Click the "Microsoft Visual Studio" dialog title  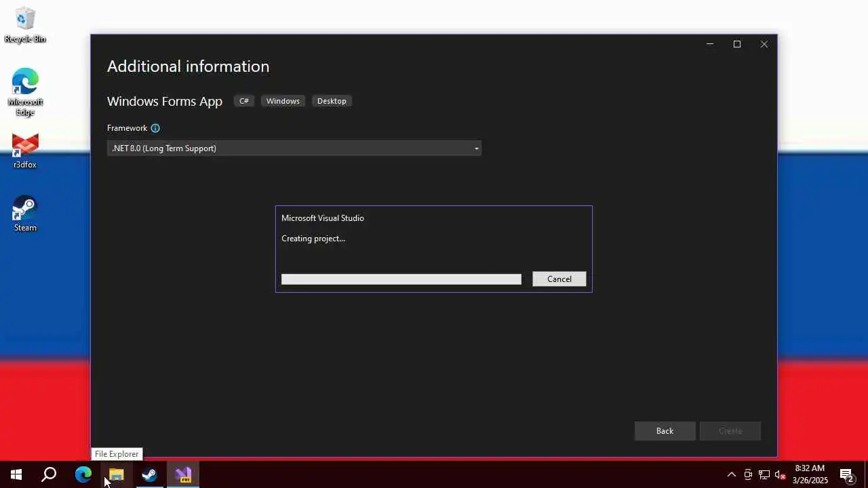[323, 218]
